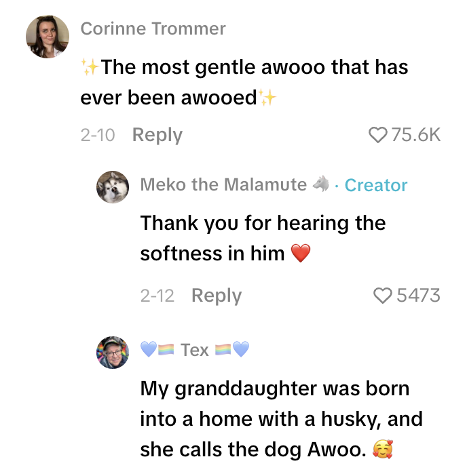467x476 pixels.
Task: Select Tex's comment about the granddaughter
Action: tap(281, 419)
